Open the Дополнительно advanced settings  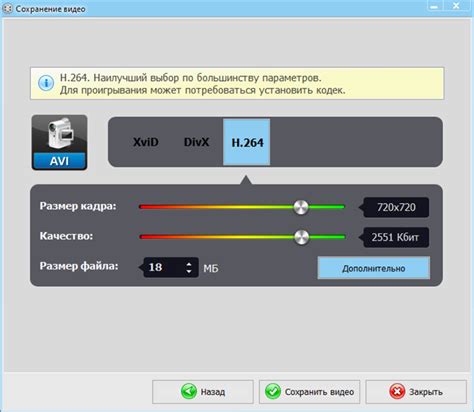374,268
